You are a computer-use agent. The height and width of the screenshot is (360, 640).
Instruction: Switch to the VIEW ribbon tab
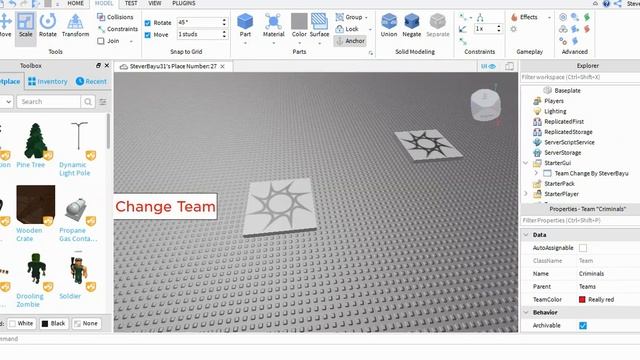155,3
